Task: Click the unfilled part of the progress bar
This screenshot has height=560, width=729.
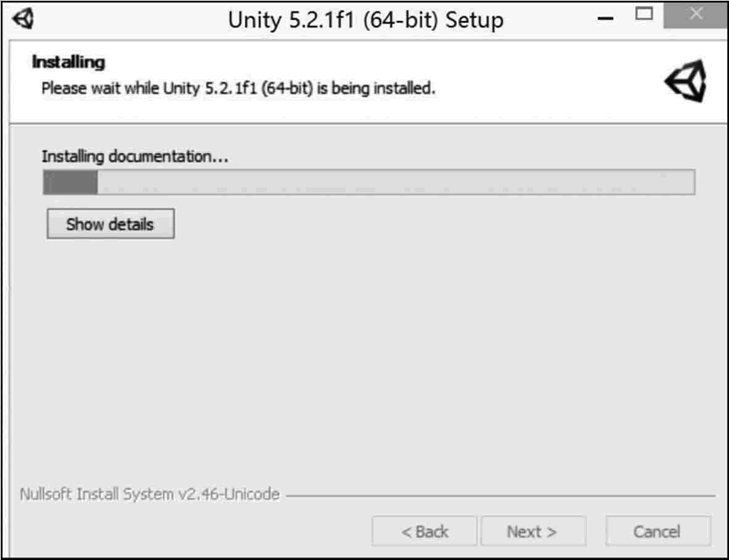Action: [x=392, y=182]
